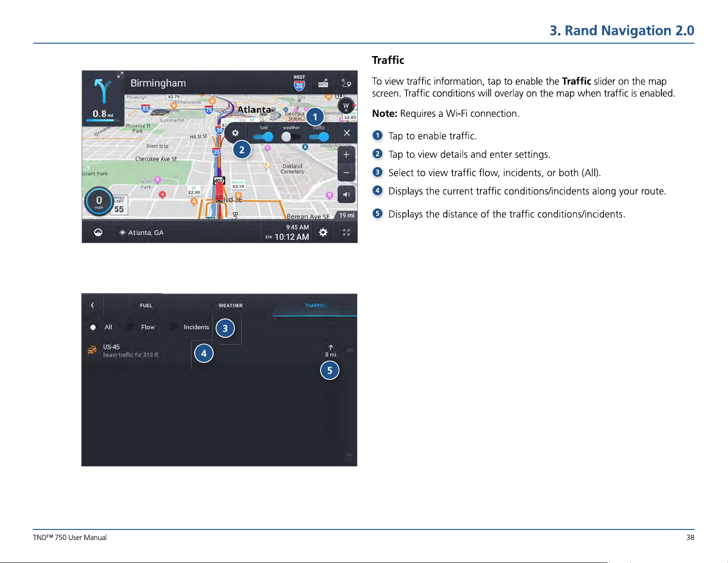Toggle the traffic slider switch

click(x=319, y=136)
